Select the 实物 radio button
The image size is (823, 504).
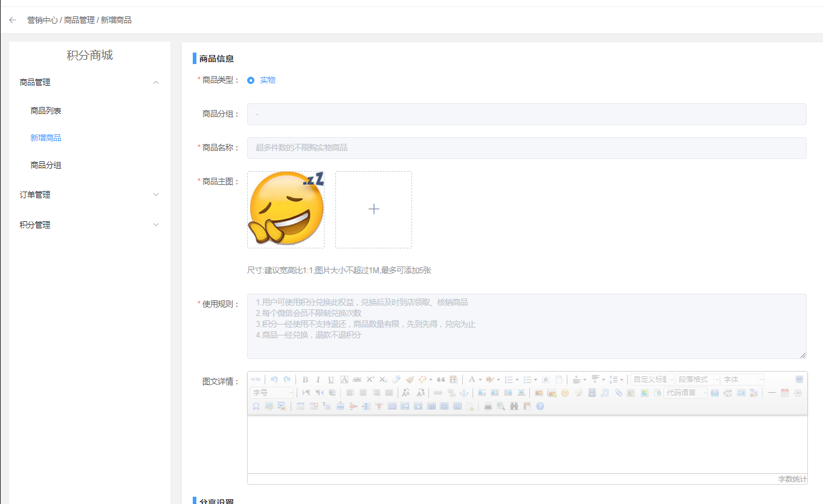coord(251,80)
